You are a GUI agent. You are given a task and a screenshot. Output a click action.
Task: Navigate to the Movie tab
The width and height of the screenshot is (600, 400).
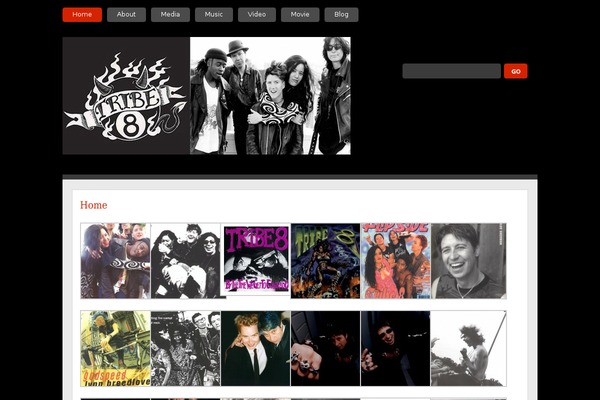point(300,15)
